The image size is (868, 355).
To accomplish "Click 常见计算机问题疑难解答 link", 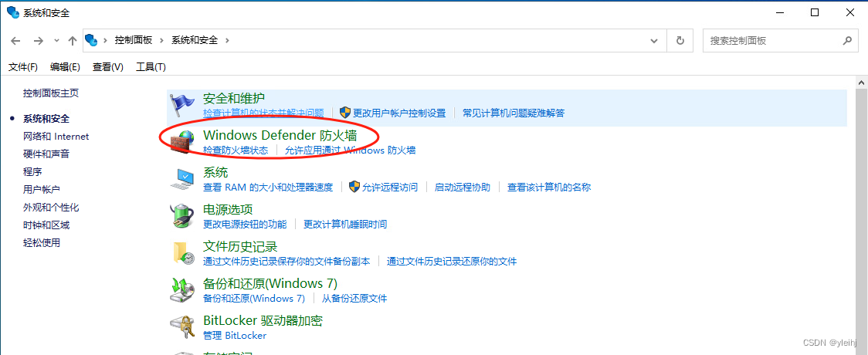I will coord(514,113).
